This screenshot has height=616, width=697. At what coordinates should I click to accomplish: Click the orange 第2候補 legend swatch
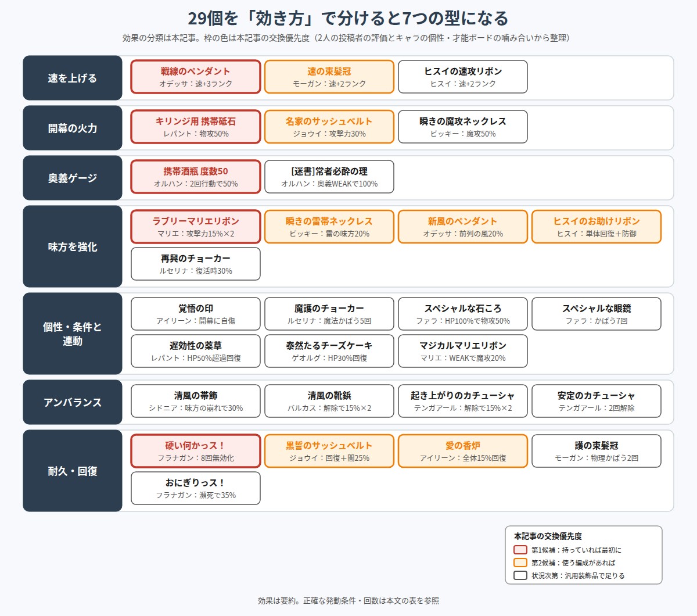[520, 563]
